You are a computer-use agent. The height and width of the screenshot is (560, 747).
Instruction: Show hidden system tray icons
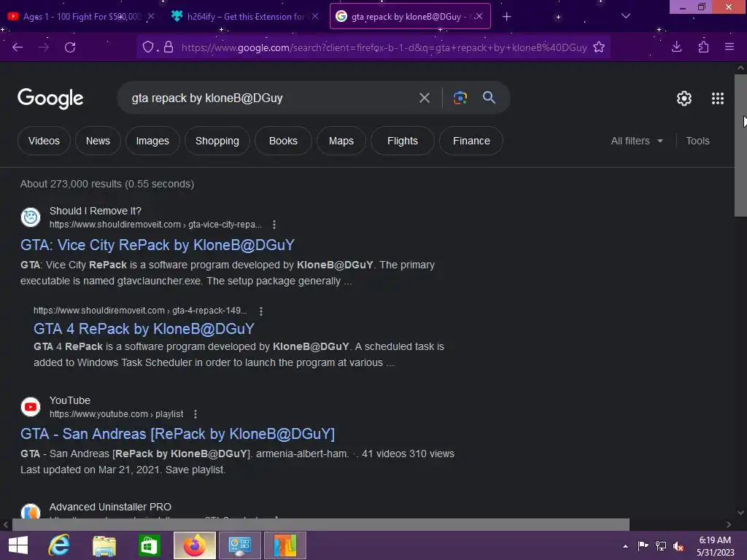coord(625,546)
